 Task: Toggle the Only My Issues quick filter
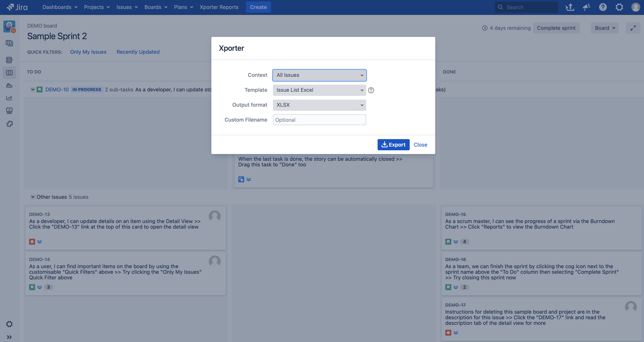pyautogui.click(x=88, y=52)
